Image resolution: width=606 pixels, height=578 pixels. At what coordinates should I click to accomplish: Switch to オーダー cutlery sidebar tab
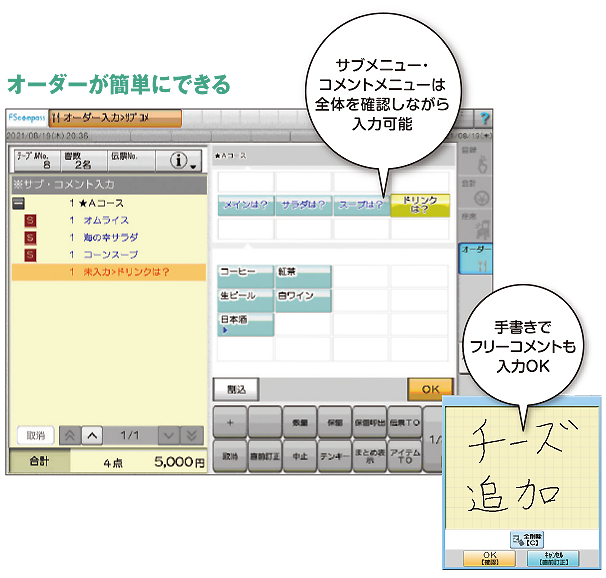pyautogui.click(x=475, y=259)
